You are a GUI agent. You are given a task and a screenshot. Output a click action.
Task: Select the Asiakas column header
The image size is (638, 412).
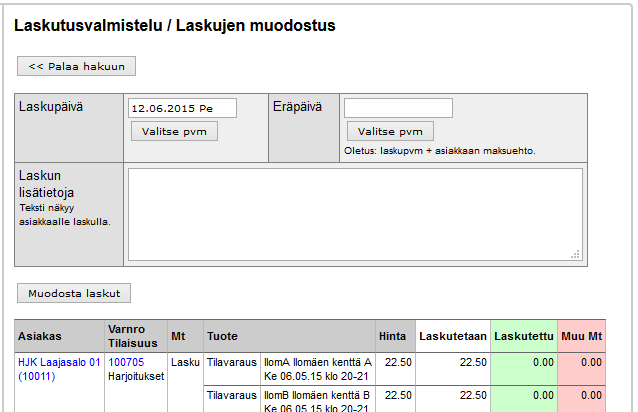click(x=59, y=336)
